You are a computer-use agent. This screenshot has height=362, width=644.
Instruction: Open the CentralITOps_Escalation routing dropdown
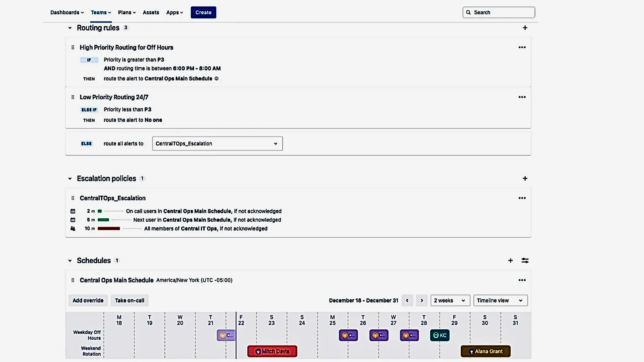[217, 143]
